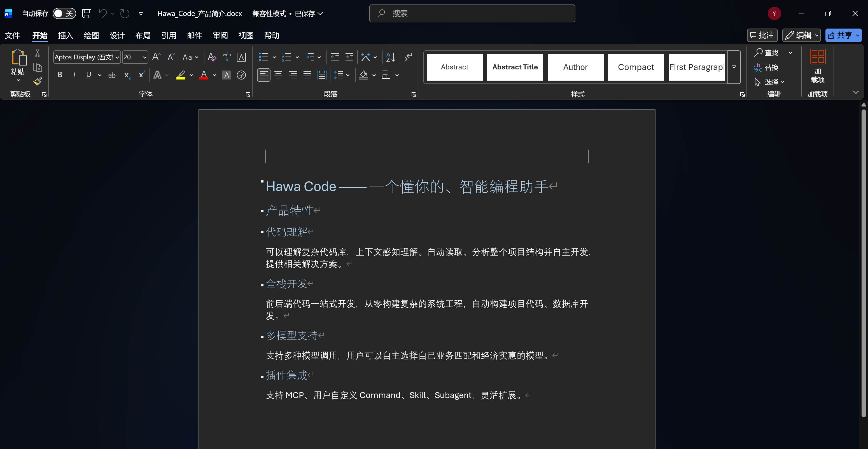Sort text A to Z
This screenshot has height=449, width=868.
click(x=391, y=57)
